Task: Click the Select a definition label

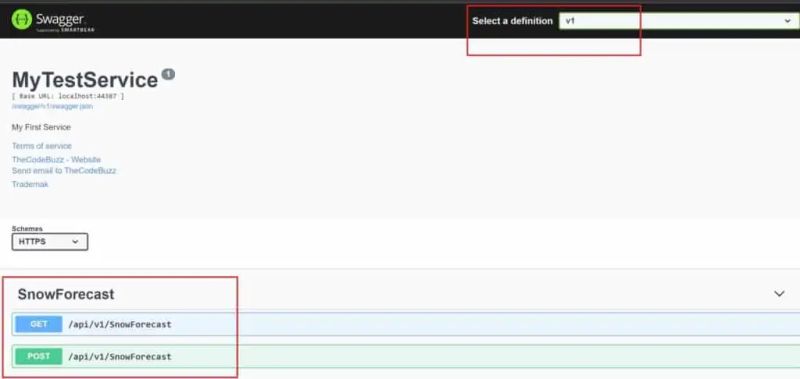Action: (x=512, y=21)
